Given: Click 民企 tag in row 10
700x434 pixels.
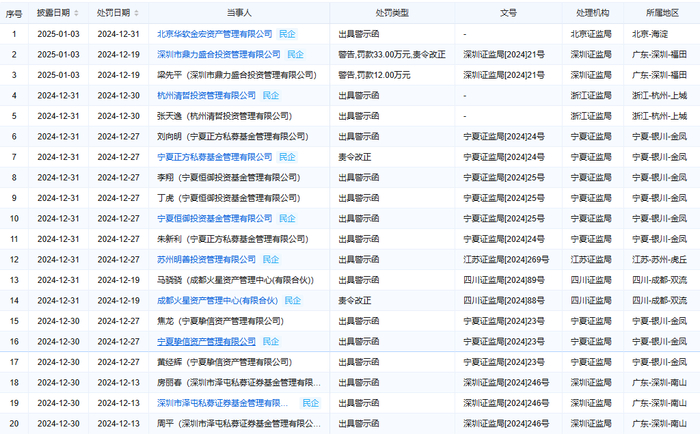Looking at the screenshot, I should click(287, 218).
